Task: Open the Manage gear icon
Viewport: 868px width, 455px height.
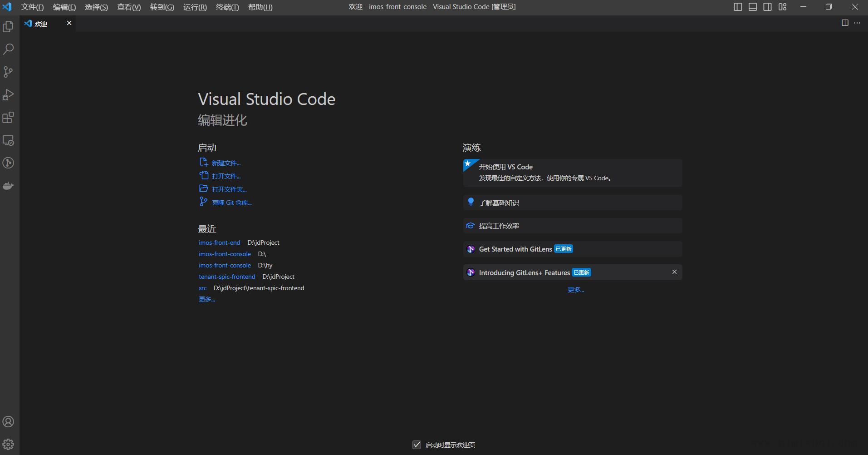Action: tap(8, 444)
